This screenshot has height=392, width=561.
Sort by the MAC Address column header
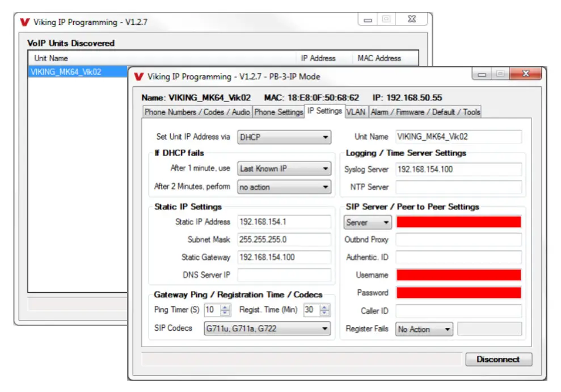[x=379, y=58]
